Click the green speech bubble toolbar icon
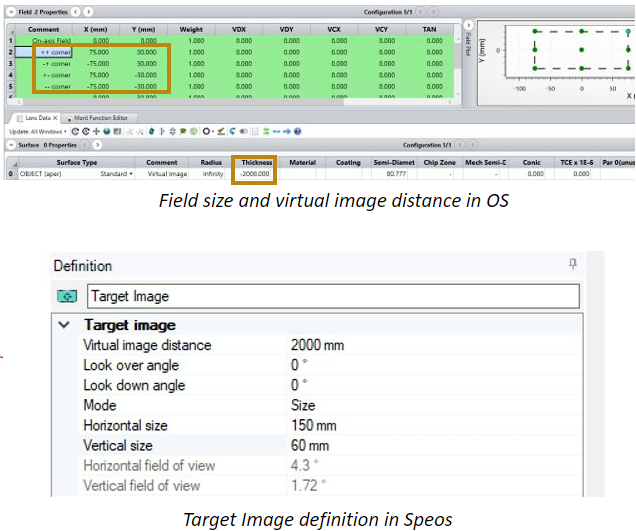This screenshot has width=636, height=531. (x=183, y=131)
